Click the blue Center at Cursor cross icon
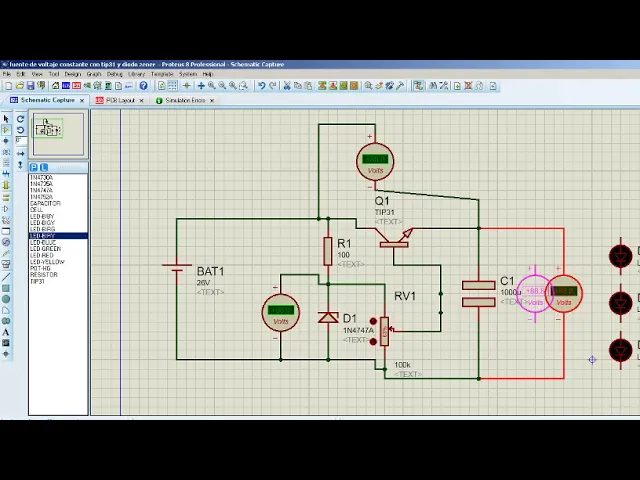This screenshot has width=640, height=480. [201, 86]
